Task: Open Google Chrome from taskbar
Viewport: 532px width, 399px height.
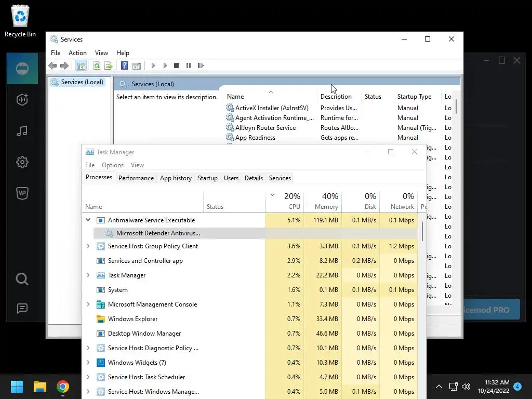Action: (x=63, y=386)
